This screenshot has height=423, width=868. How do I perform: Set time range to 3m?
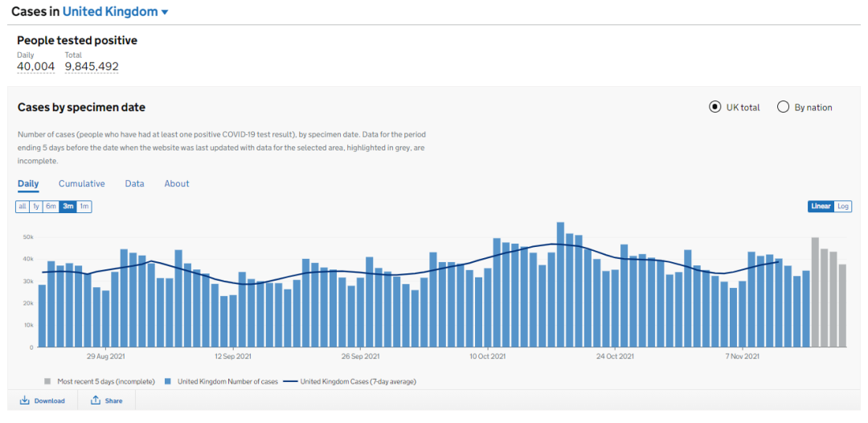68,207
